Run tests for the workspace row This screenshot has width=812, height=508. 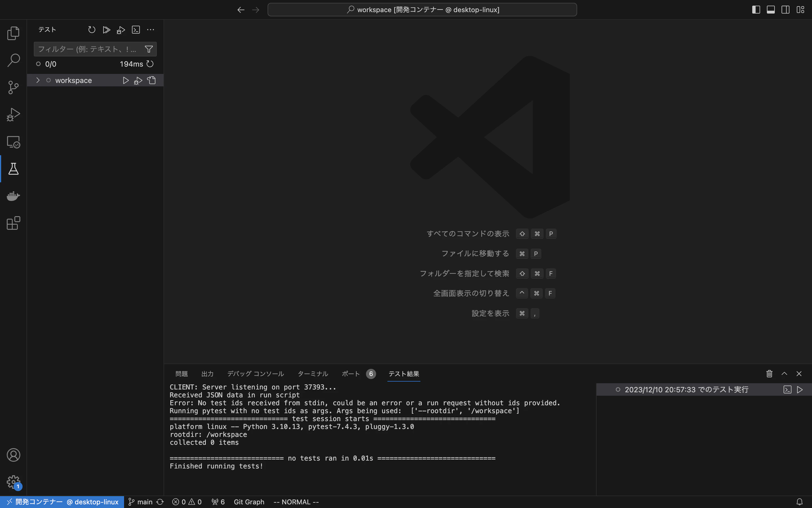click(x=125, y=80)
